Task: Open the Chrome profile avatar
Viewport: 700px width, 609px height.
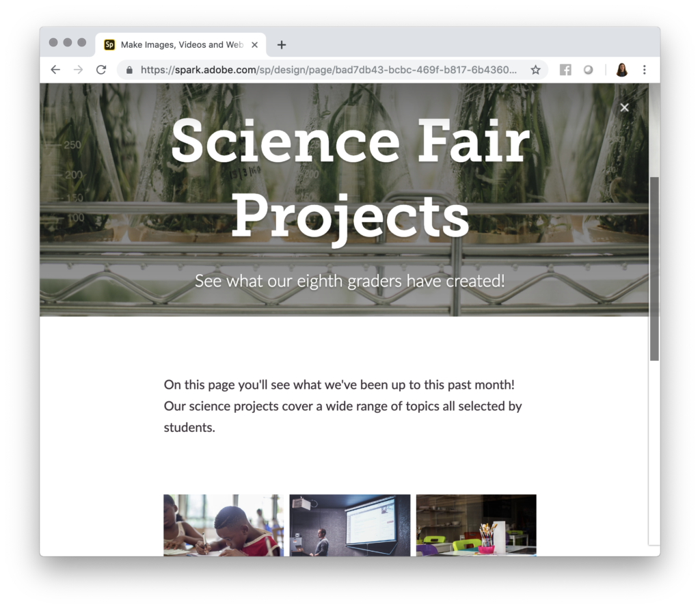Action: pos(621,69)
